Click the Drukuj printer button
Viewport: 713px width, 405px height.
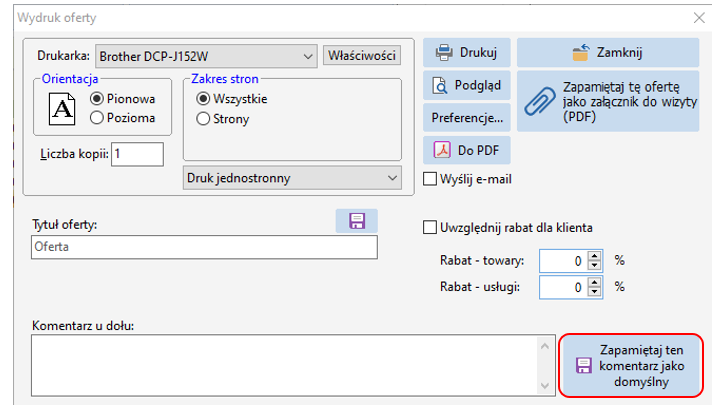467,52
